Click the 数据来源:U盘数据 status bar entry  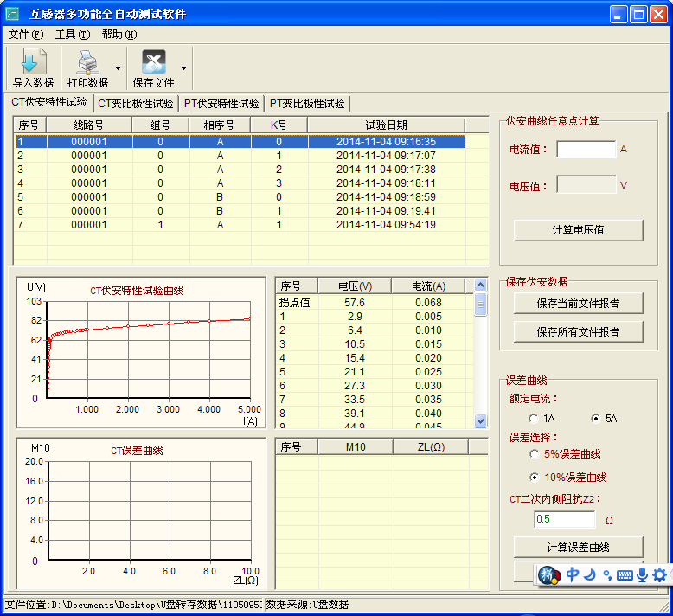[x=307, y=605]
